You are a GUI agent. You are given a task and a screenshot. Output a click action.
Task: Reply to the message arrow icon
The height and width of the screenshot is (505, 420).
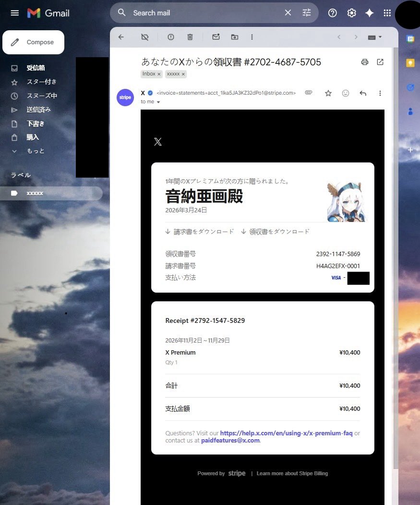(x=363, y=93)
